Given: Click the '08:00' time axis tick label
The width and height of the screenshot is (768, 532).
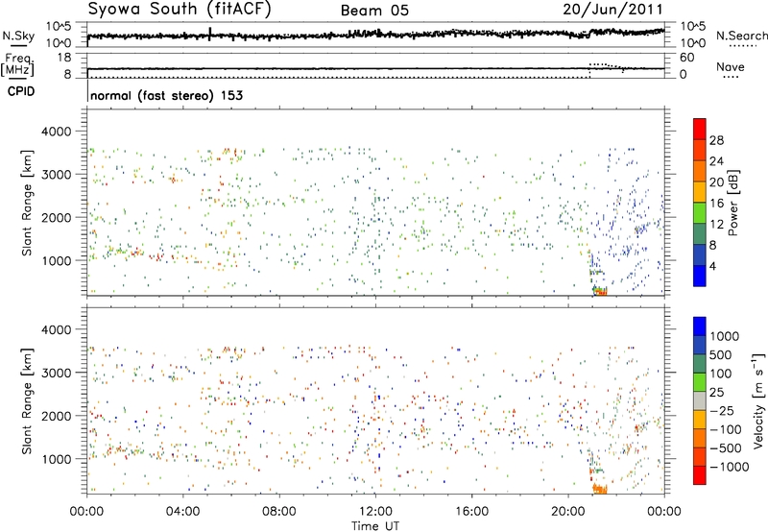Looking at the screenshot, I should [279, 512].
